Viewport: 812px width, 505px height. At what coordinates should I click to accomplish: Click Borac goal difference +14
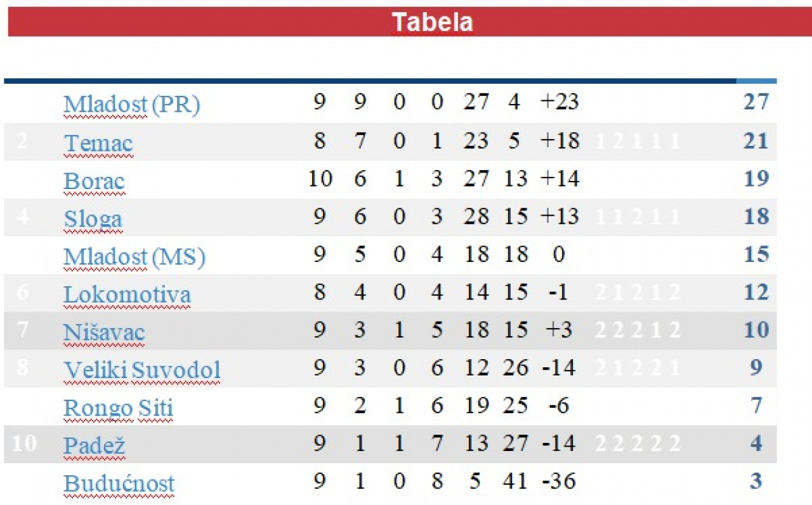click(x=560, y=178)
